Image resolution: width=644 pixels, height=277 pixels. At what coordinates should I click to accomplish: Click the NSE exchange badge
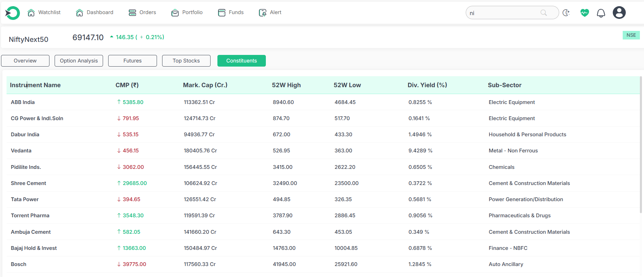click(x=631, y=35)
